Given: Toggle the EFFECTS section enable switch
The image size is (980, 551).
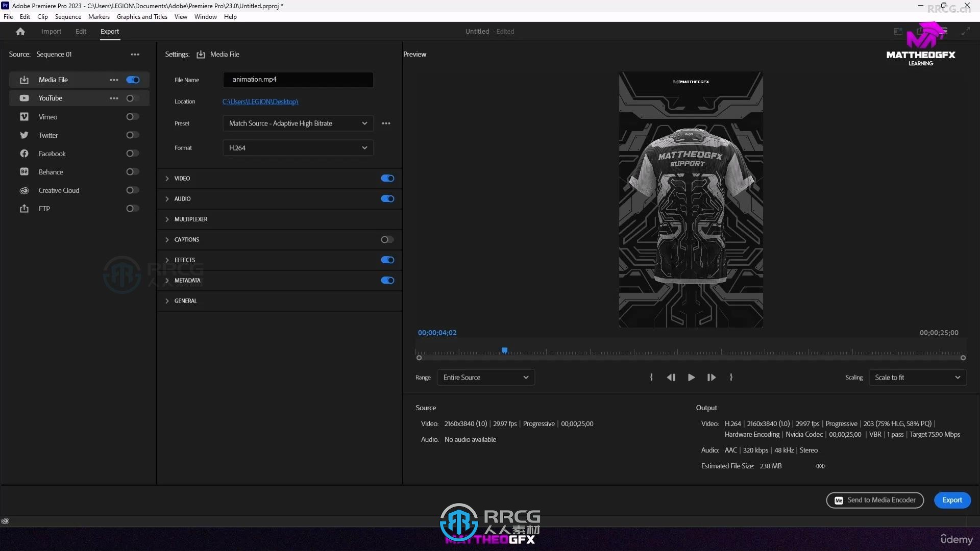Looking at the screenshot, I should click(387, 260).
